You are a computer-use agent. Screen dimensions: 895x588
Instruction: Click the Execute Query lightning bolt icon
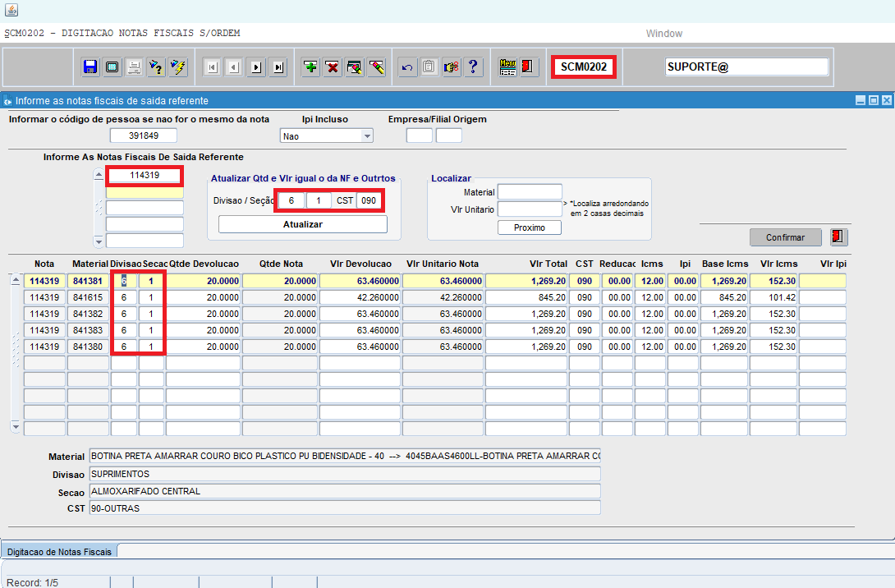pyautogui.click(x=178, y=67)
